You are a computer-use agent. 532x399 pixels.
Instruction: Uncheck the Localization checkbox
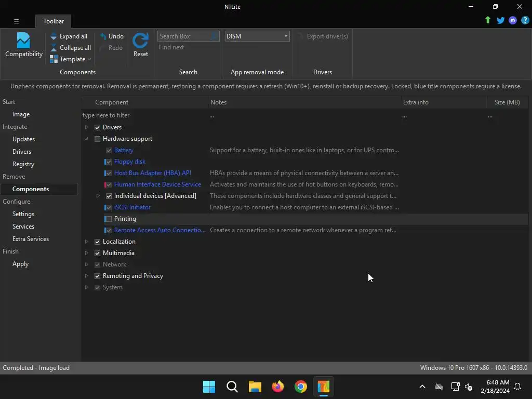tap(97, 242)
